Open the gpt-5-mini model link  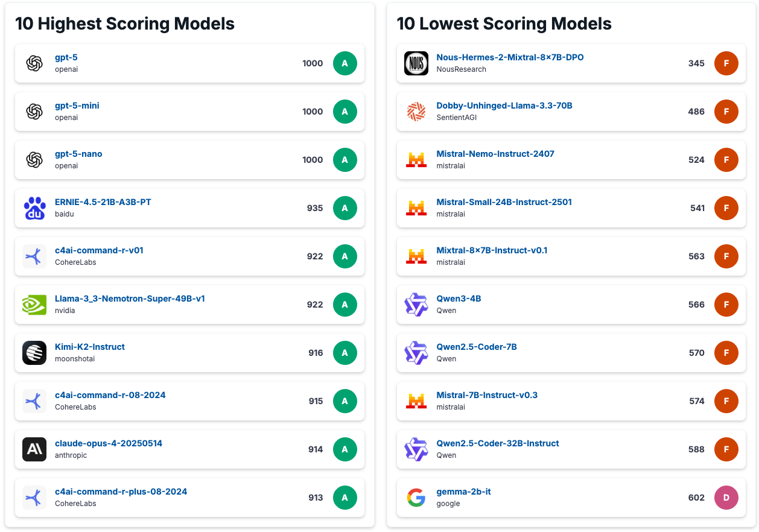[77, 106]
